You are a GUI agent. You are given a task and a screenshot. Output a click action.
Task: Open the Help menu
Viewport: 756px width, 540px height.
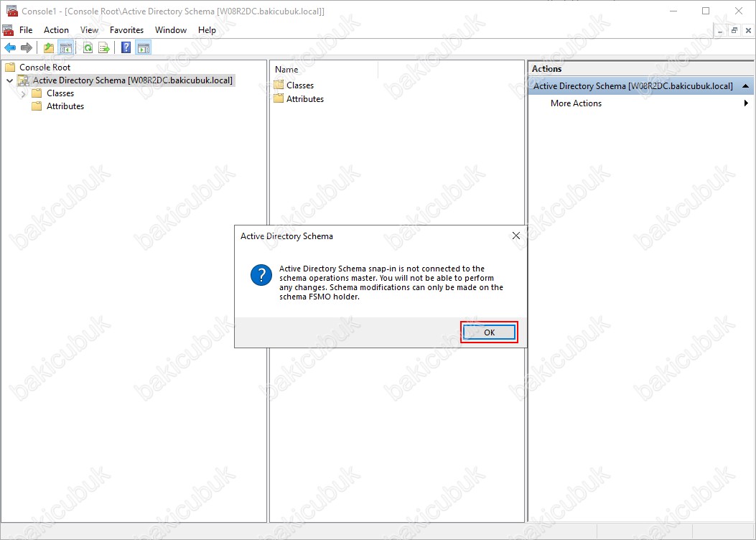(207, 30)
